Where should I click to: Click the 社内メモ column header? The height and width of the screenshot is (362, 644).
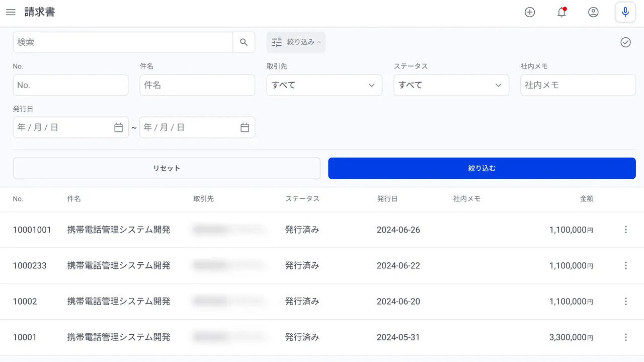[467, 199]
